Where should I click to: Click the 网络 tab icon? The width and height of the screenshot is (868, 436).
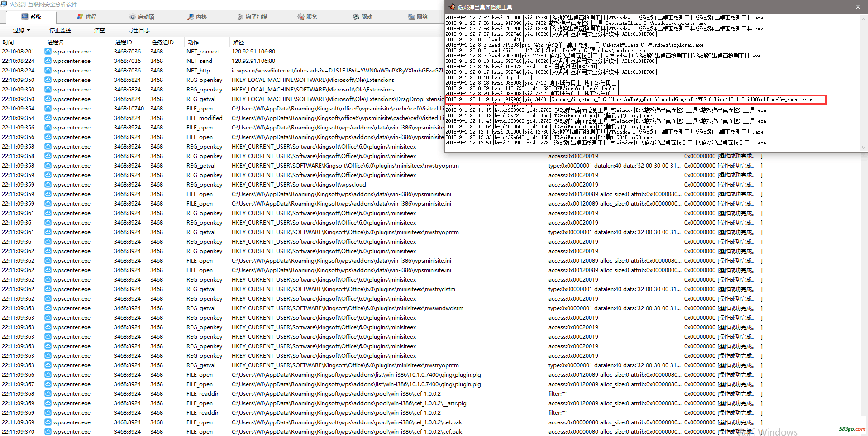click(411, 17)
